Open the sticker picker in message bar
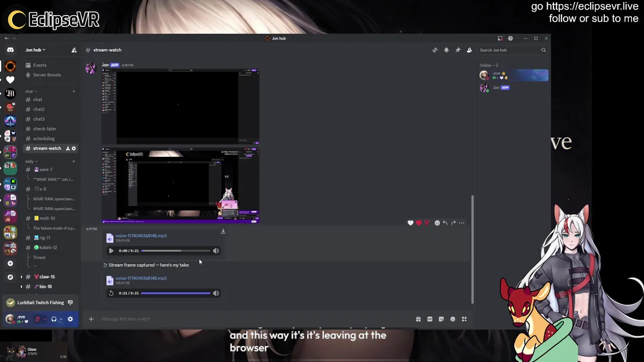Viewport: 644px width, 362px height. tap(441, 319)
